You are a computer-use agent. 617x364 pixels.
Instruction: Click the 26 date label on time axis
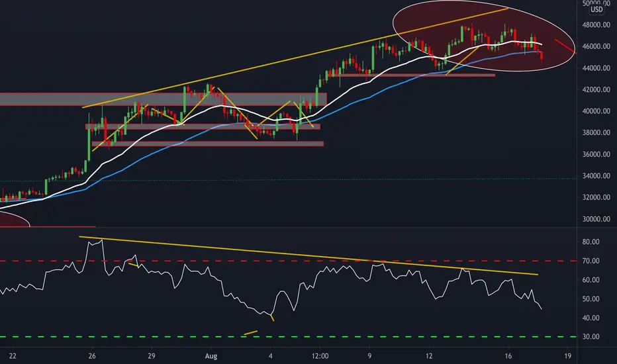[x=92, y=356]
